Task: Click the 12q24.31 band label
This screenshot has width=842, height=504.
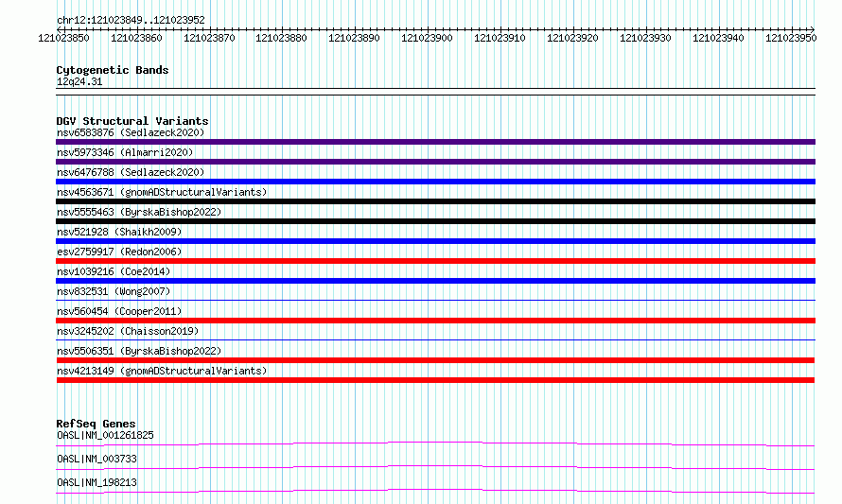Action: 79,81
